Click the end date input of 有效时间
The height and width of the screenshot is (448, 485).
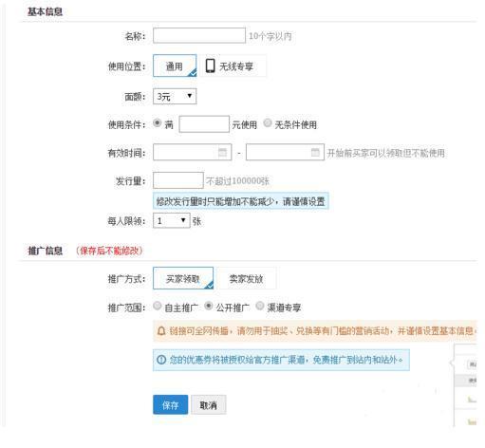285,152
